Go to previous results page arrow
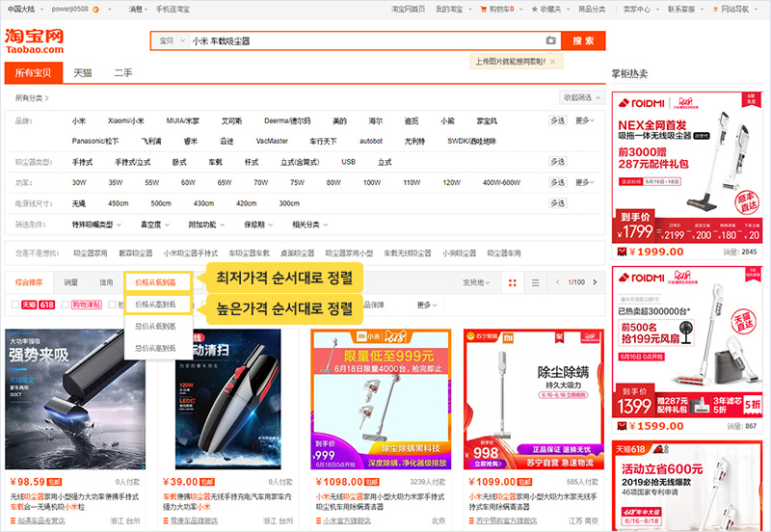771x532 pixels. click(557, 282)
